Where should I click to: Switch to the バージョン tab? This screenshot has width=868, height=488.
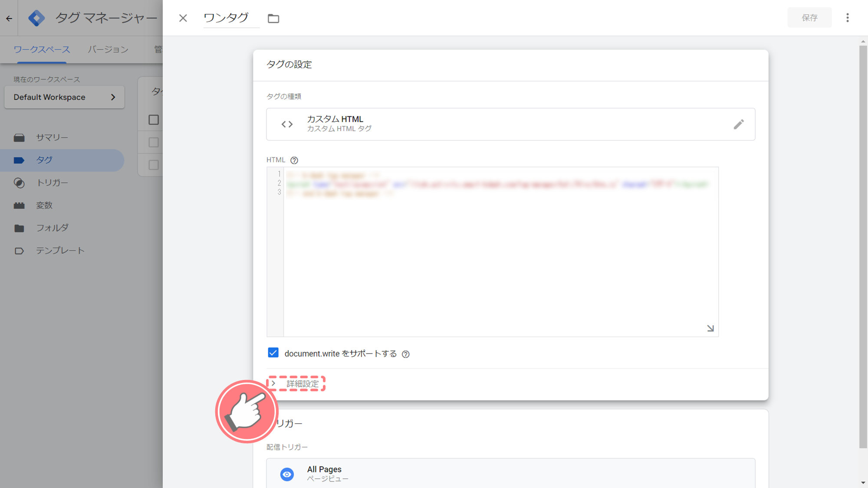tap(108, 49)
